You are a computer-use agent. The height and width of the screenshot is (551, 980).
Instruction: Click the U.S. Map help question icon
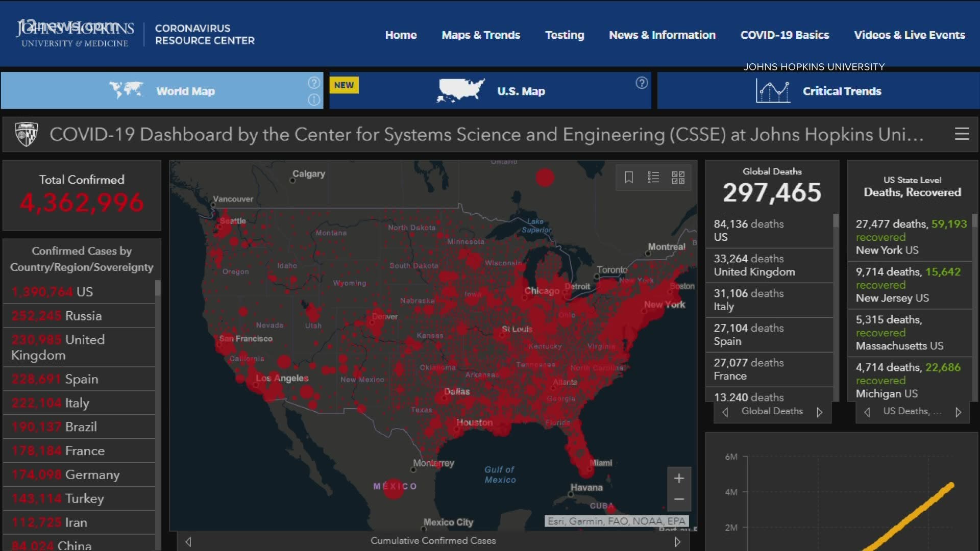coord(642,83)
